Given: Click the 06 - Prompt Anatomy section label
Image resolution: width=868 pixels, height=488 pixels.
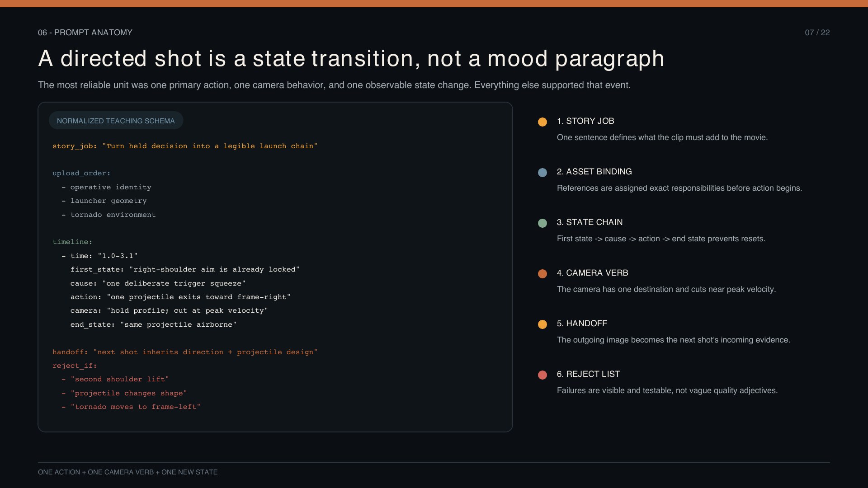Looking at the screenshot, I should coord(85,33).
